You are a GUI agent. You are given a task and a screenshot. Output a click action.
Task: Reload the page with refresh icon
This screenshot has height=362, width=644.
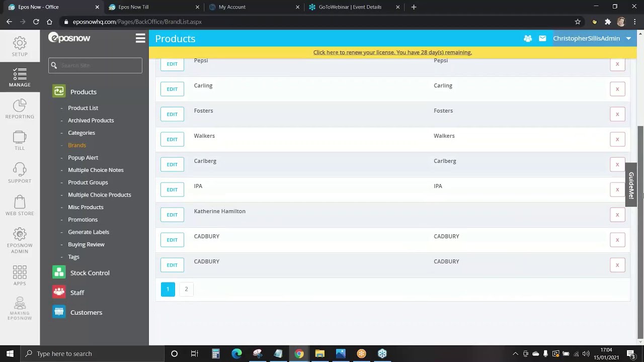pyautogui.click(x=36, y=22)
